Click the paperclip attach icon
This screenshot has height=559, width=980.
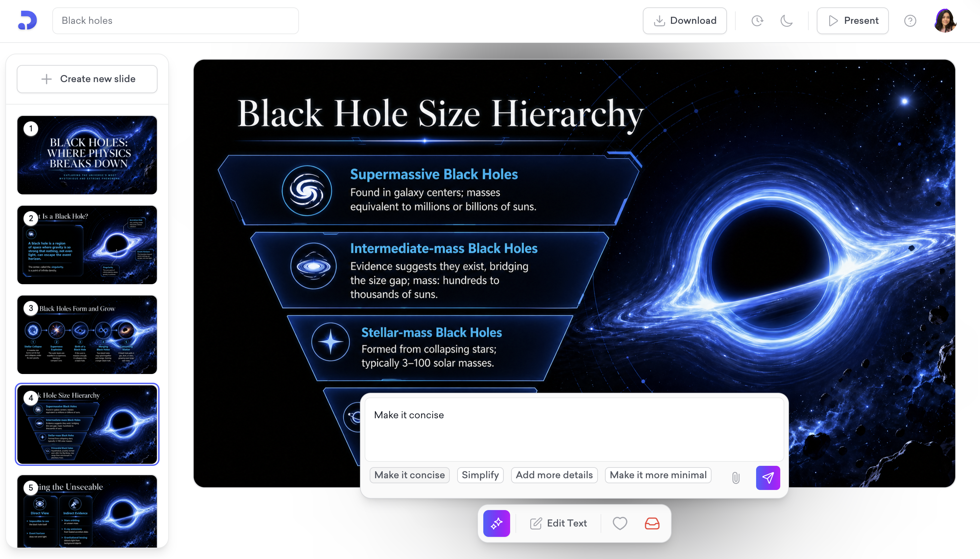735,478
